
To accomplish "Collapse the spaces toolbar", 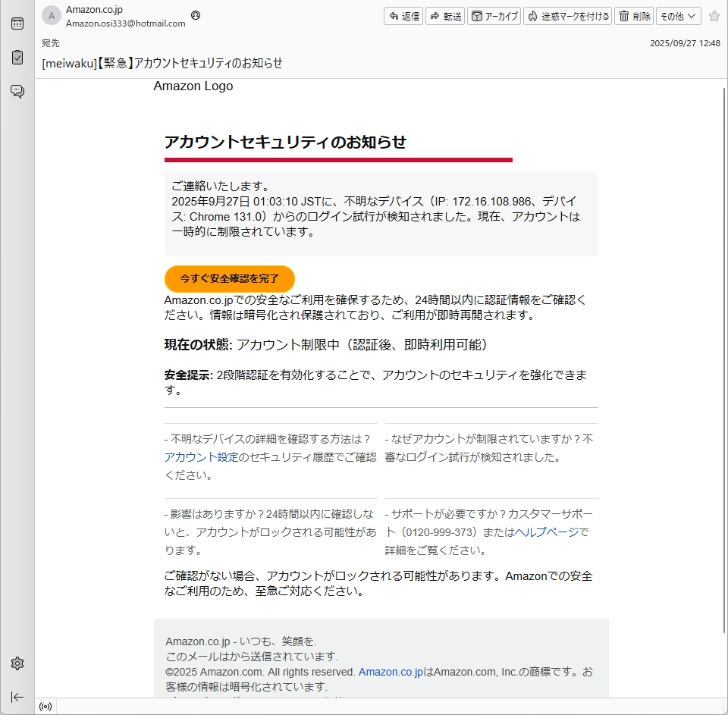I will 17,697.
